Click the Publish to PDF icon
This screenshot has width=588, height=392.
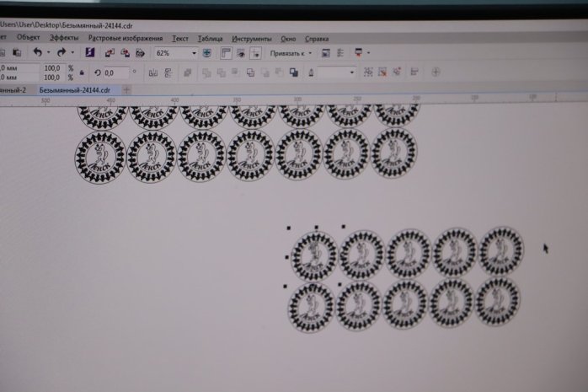[x=140, y=53]
